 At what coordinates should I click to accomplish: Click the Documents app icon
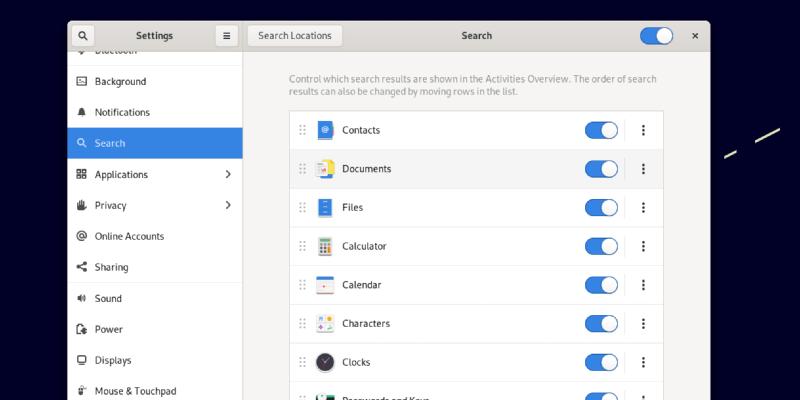324,169
